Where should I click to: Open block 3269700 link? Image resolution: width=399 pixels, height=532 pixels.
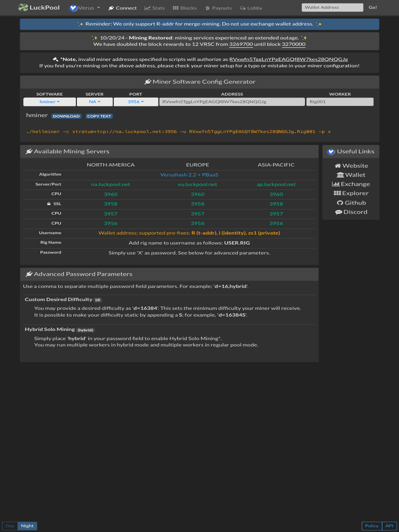(x=241, y=44)
